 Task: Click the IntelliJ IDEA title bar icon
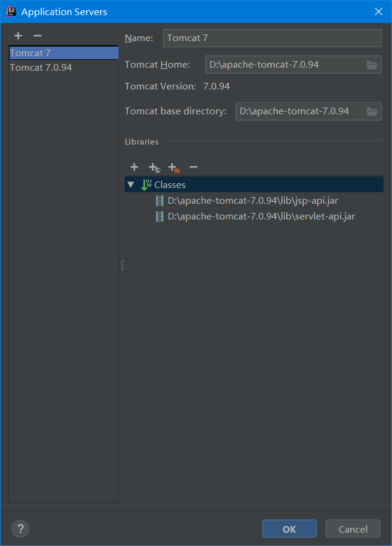tap(11, 11)
